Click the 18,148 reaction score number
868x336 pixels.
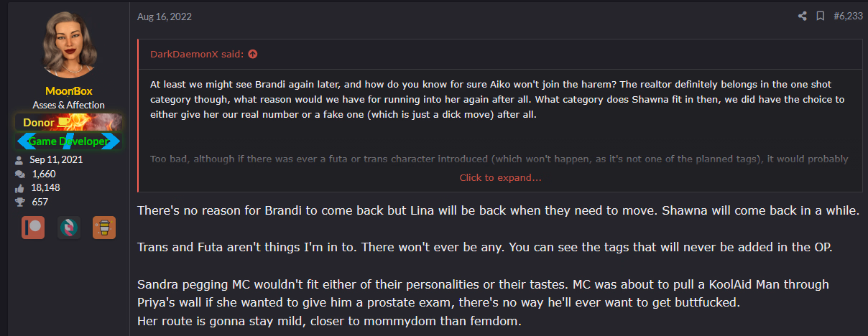click(x=45, y=187)
